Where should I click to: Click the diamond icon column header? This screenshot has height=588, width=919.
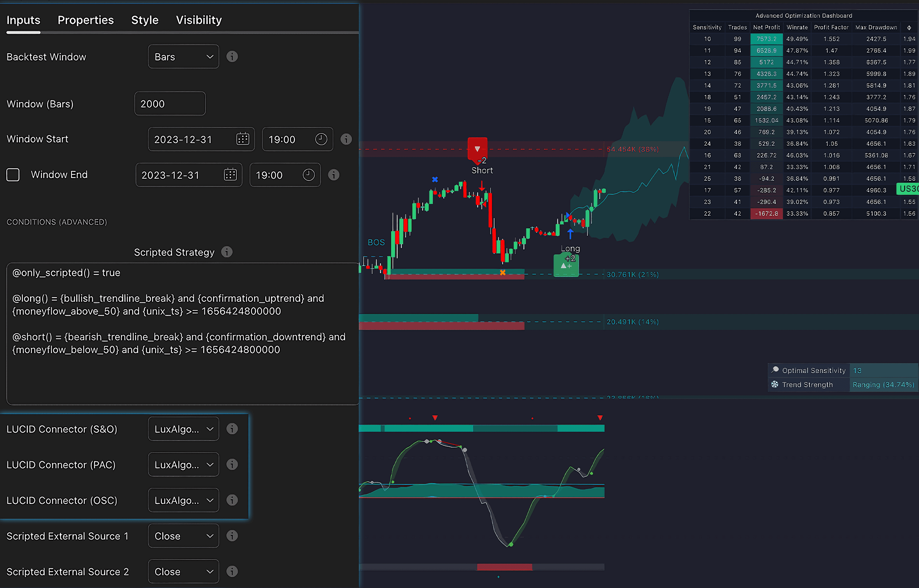click(x=909, y=27)
